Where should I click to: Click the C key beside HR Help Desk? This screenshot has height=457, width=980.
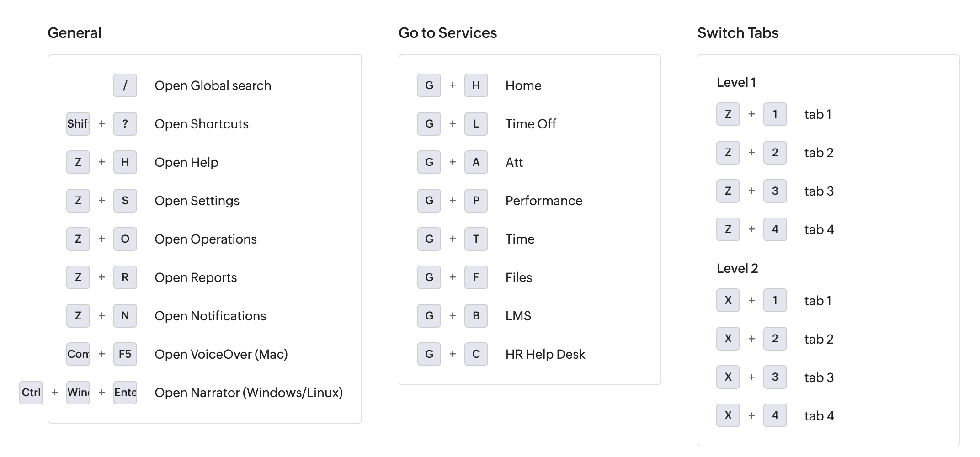point(476,354)
